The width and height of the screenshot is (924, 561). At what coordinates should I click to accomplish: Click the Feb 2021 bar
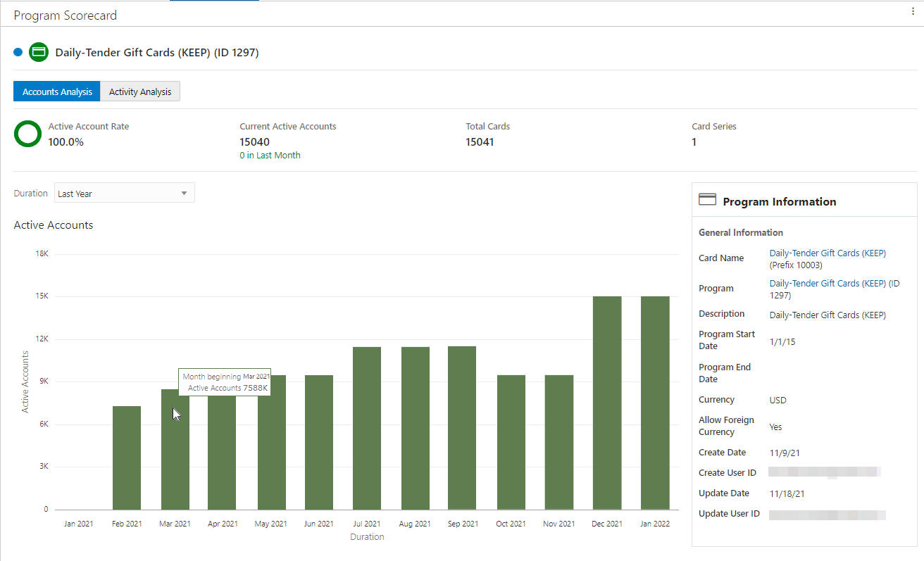127,458
